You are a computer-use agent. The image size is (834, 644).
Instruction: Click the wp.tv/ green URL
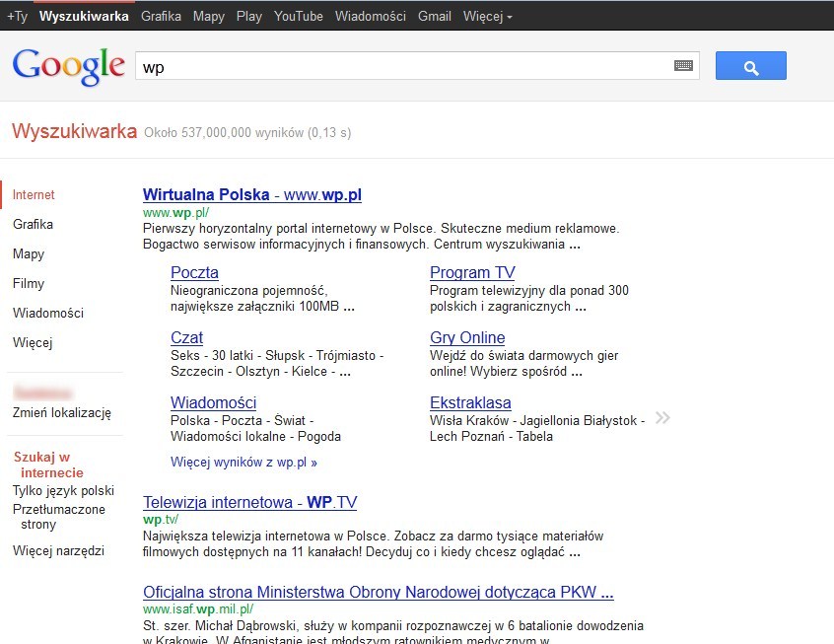click(x=161, y=519)
